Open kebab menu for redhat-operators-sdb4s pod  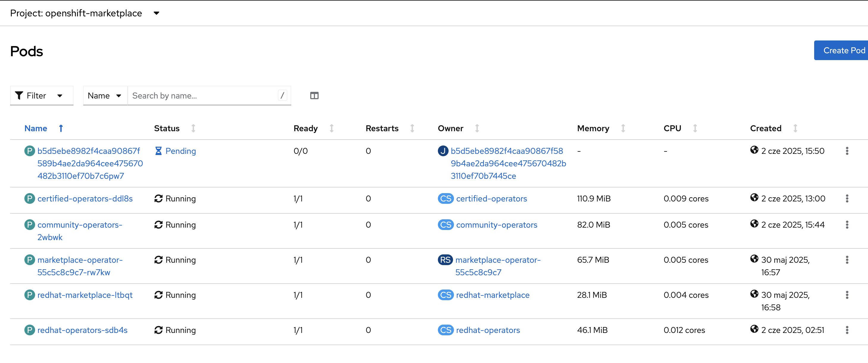(847, 330)
